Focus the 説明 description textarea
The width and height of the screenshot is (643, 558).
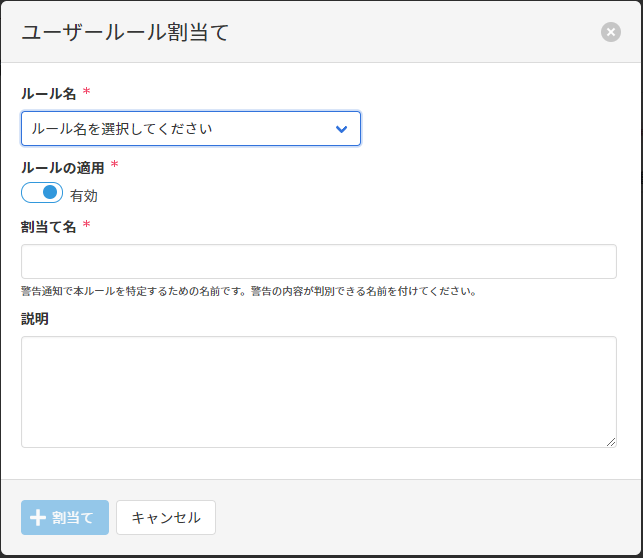(318, 391)
